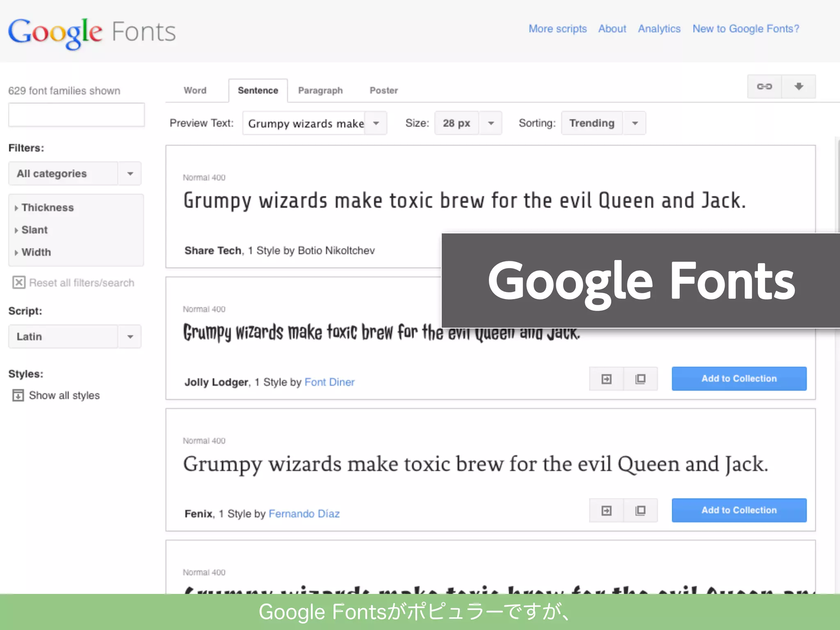Open Jolly Lodger pop-out window icon
This screenshot has height=630, width=840.
(640, 379)
